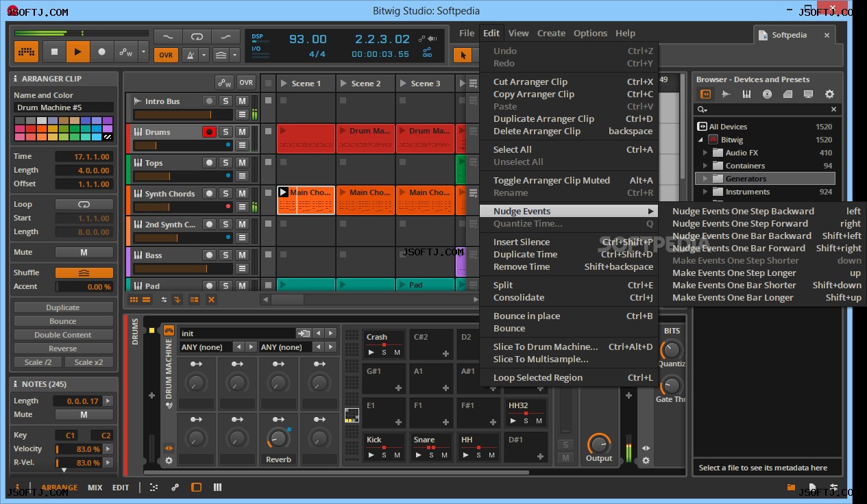
Task: Show clips browser icon
Action: coord(788,94)
